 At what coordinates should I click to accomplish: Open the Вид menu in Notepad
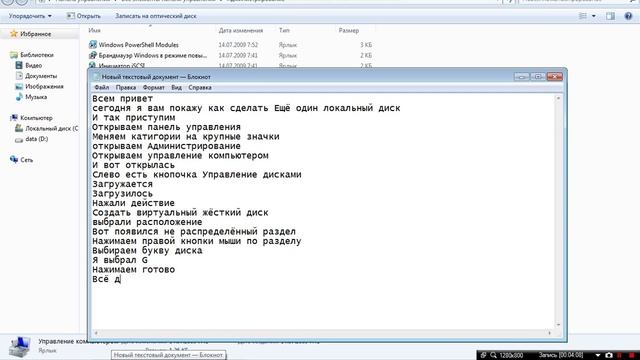176,87
